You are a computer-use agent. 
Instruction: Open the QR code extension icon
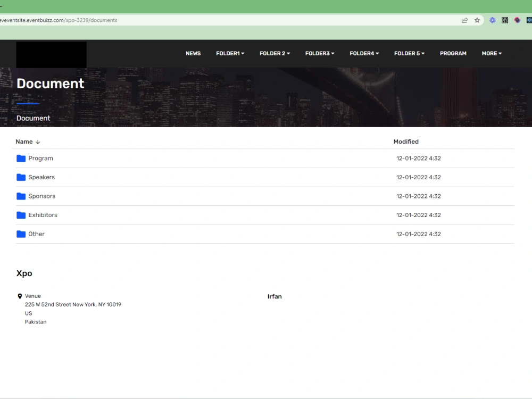[504, 20]
